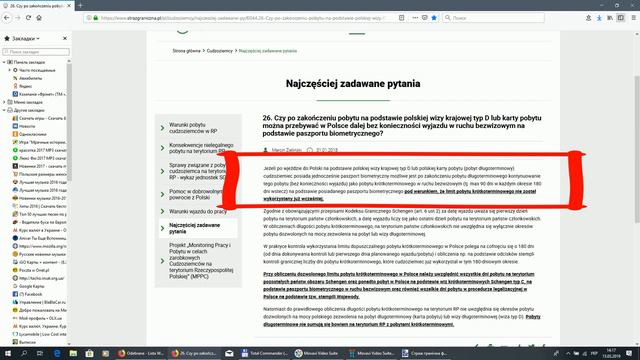Click the taskbar search magnifier icon
Viewport: 640px width, 360px height.
tap(24, 353)
